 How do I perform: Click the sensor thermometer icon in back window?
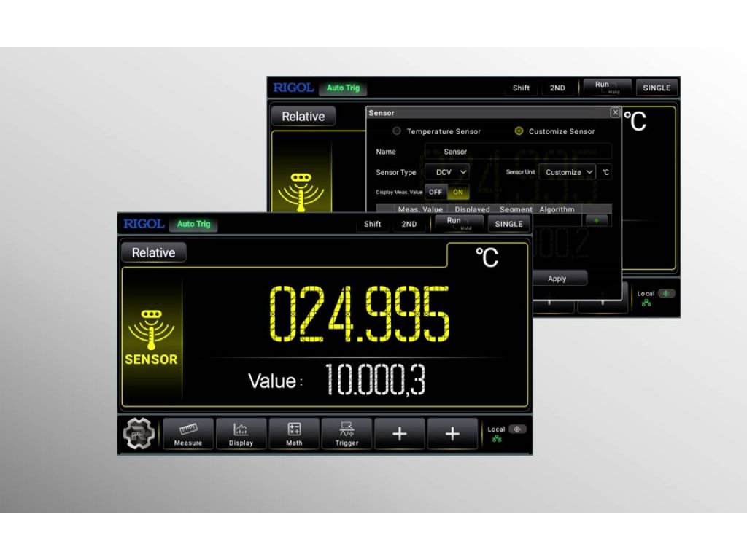click(301, 192)
